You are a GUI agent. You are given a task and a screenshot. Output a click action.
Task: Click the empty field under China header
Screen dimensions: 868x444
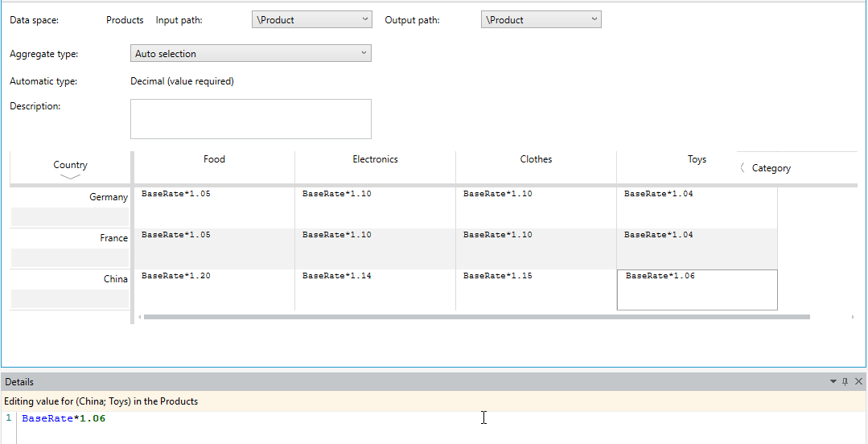point(70,298)
